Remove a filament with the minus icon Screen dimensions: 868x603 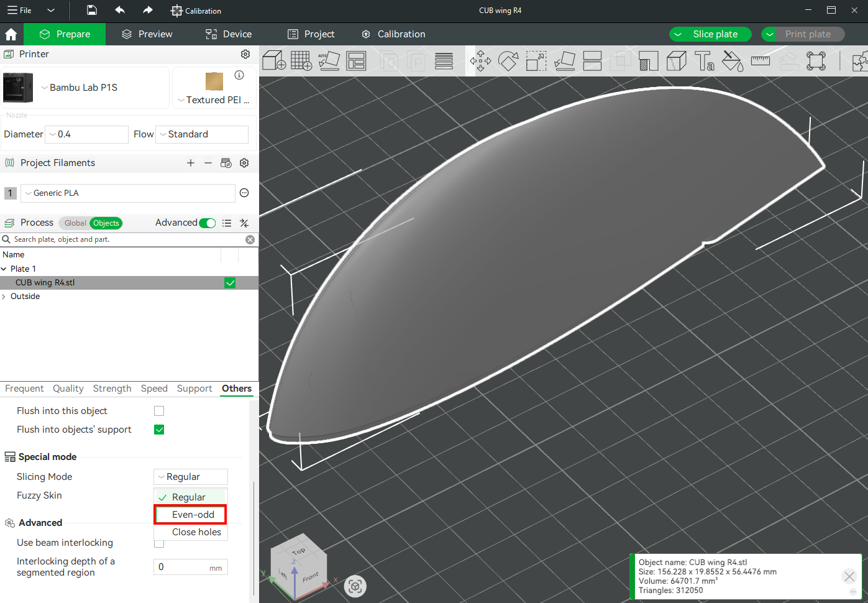tap(208, 163)
